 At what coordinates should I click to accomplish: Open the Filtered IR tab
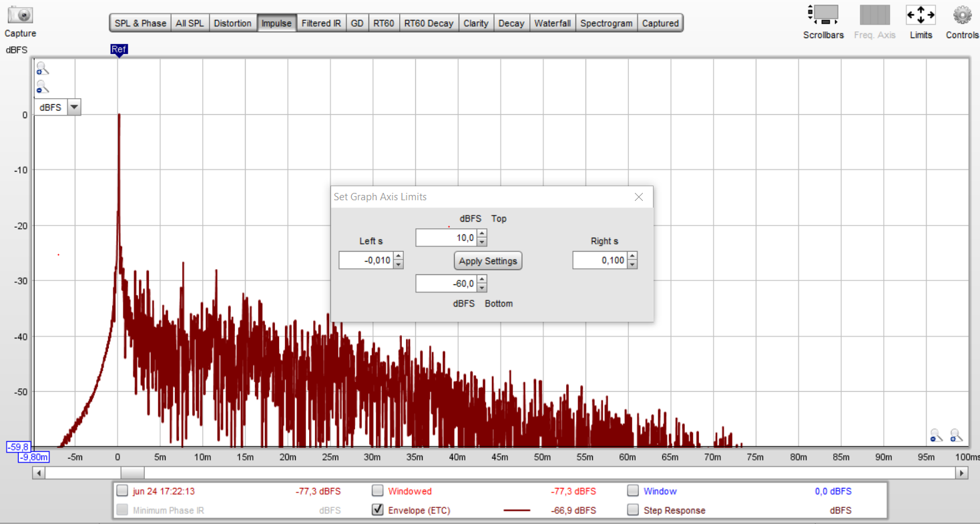pyautogui.click(x=321, y=23)
